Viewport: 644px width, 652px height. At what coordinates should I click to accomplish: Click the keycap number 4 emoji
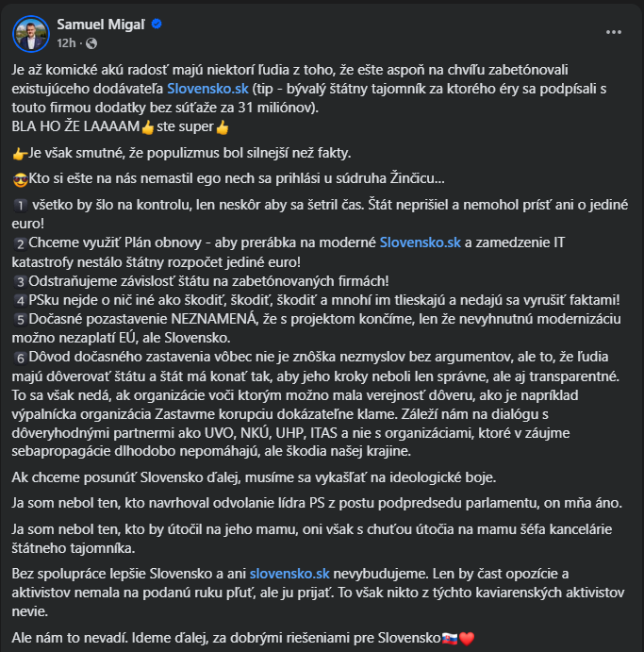20,300
